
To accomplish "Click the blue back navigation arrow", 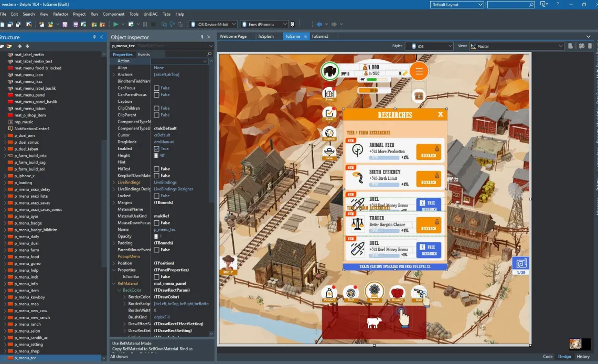I will pos(319,25).
